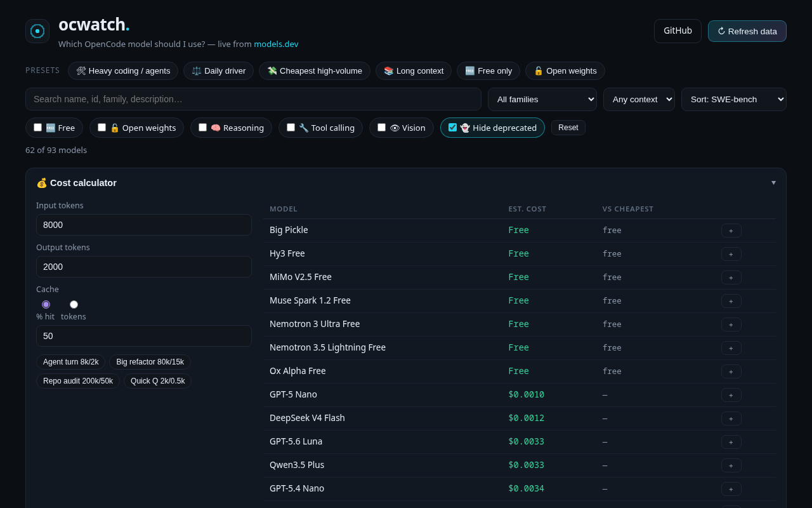This screenshot has width=812, height=508.
Task: Apply the Cheapest high-volume preset
Action: click(315, 70)
